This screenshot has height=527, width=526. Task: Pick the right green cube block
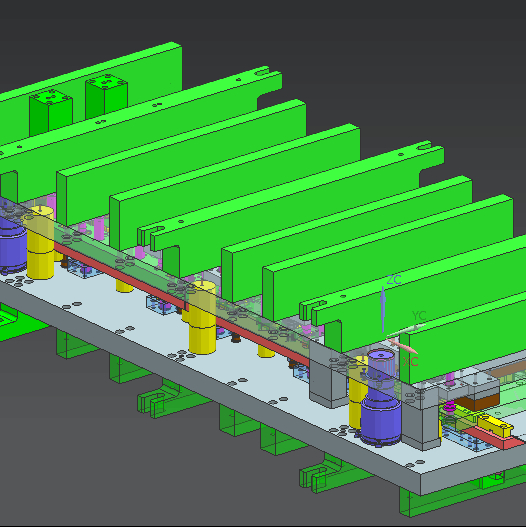coord(107,96)
